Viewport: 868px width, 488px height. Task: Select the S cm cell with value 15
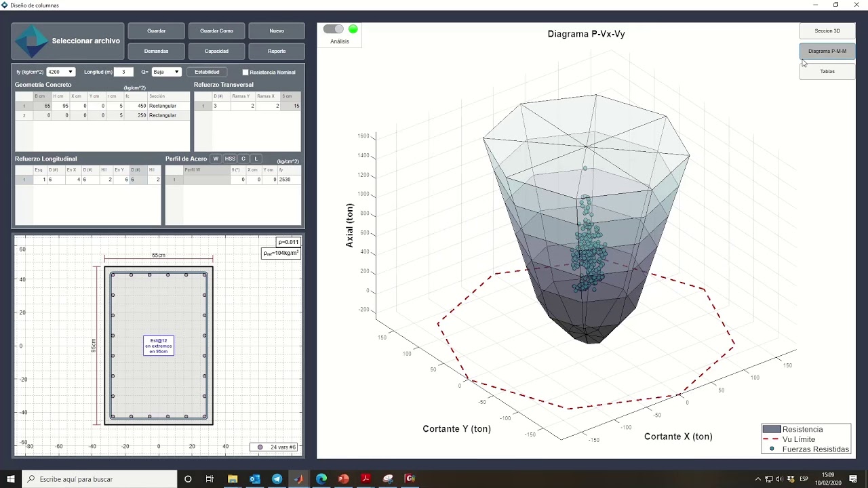(291, 106)
